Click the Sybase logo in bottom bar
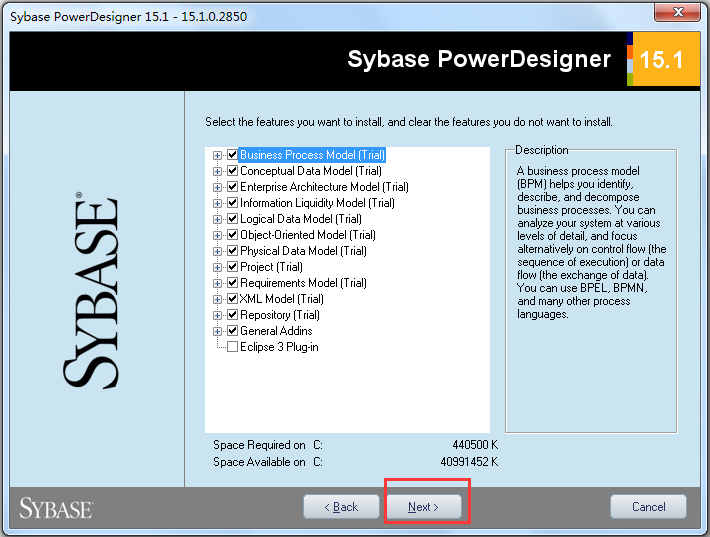 [x=56, y=507]
